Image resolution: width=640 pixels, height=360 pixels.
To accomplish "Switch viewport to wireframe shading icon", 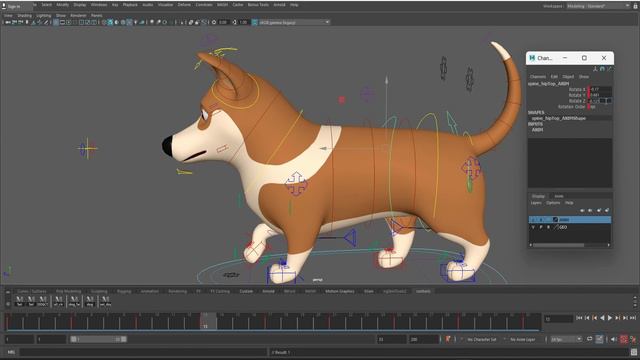I will (104, 22).
